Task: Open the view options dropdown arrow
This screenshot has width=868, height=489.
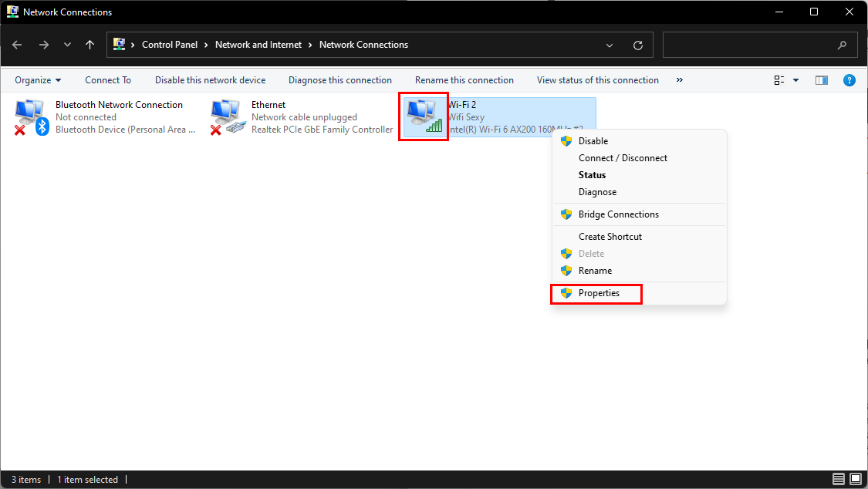Action: tap(796, 80)
